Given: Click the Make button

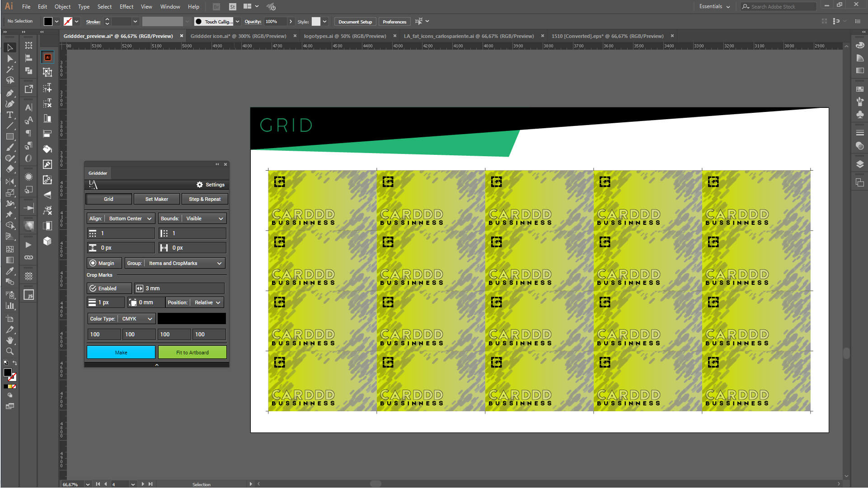Looking at the screenshot, I should 121,352.
